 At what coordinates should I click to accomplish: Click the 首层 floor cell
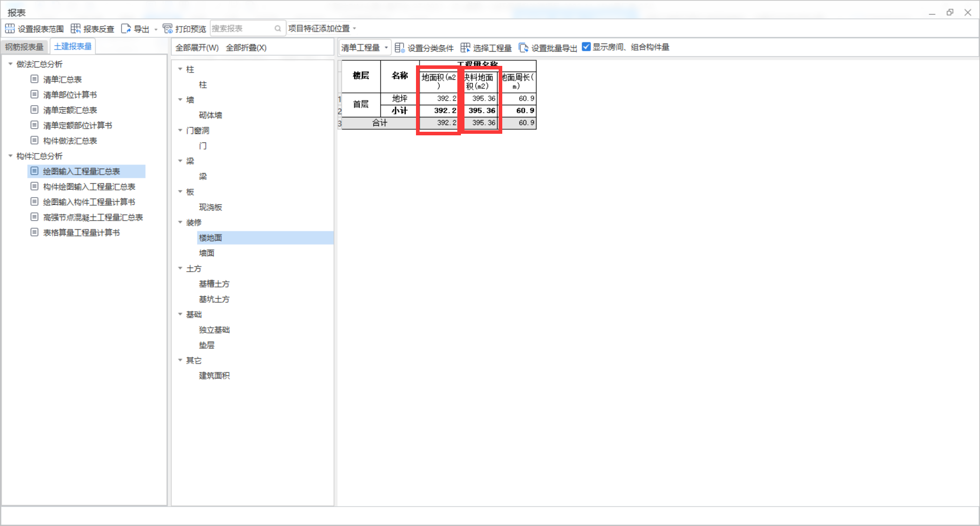pos(361,104)
